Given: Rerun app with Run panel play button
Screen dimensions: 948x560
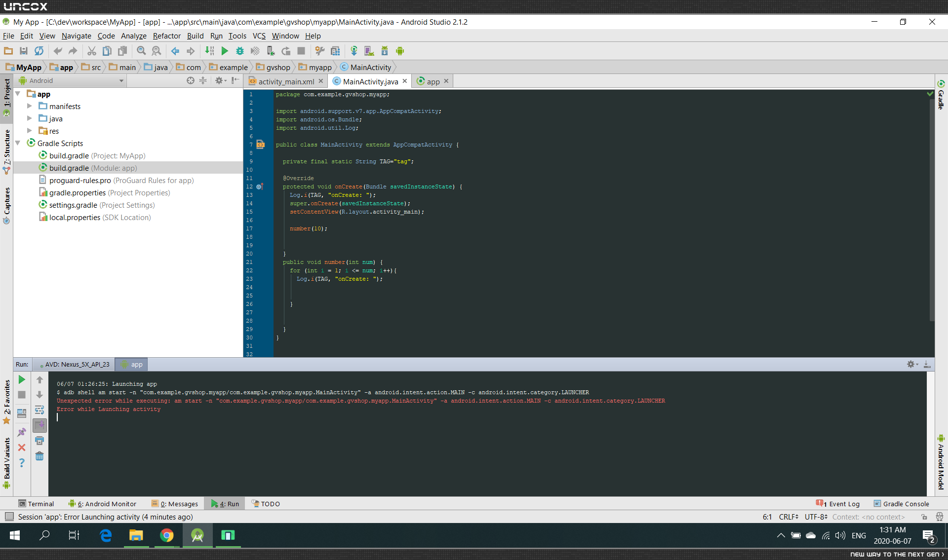Looking at the screenshot, I should pos(22,379).
